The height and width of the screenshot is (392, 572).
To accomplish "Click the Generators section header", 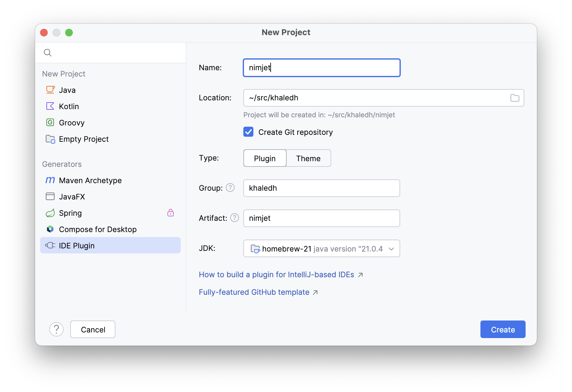I will [x=62, y=164].
